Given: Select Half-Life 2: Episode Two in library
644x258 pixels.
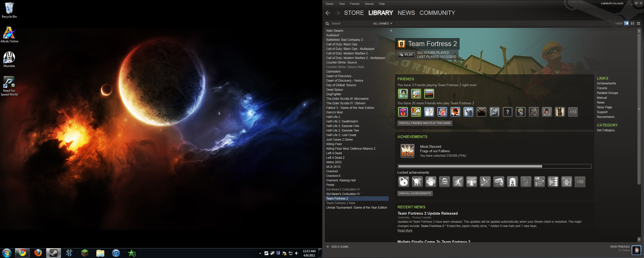Looking at the screenshot, I should click(x=342, y=130).
